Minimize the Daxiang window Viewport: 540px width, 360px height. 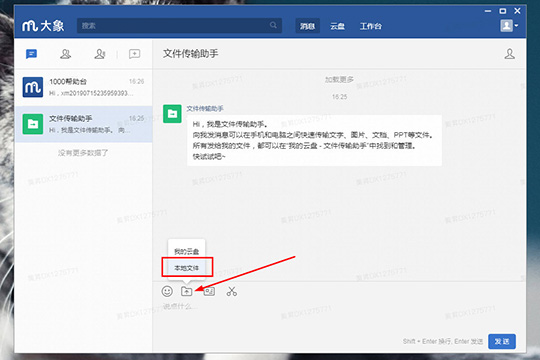click(x=488, y=11)
